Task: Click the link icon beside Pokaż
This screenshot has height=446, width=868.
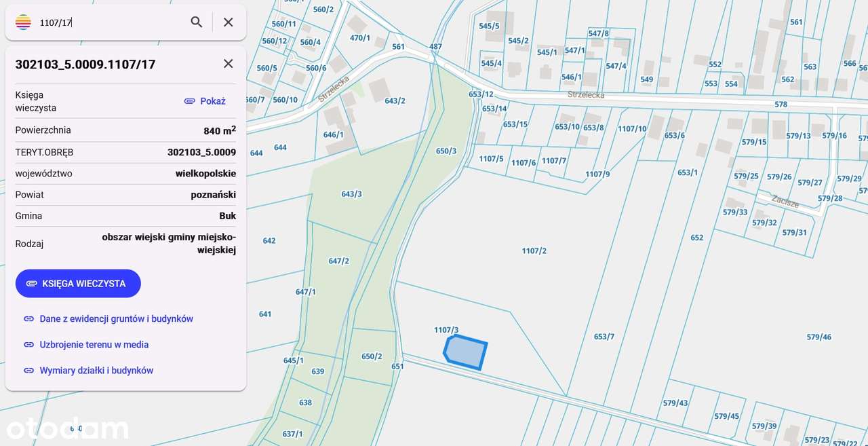Action: click(x=190, y=101)
